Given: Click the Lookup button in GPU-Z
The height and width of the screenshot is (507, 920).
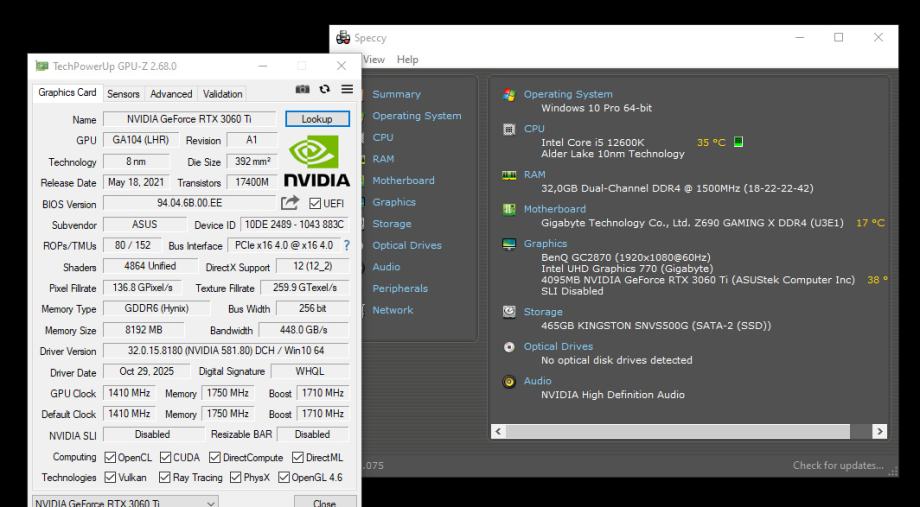Looking at the screenshot, I should (317, 119).
